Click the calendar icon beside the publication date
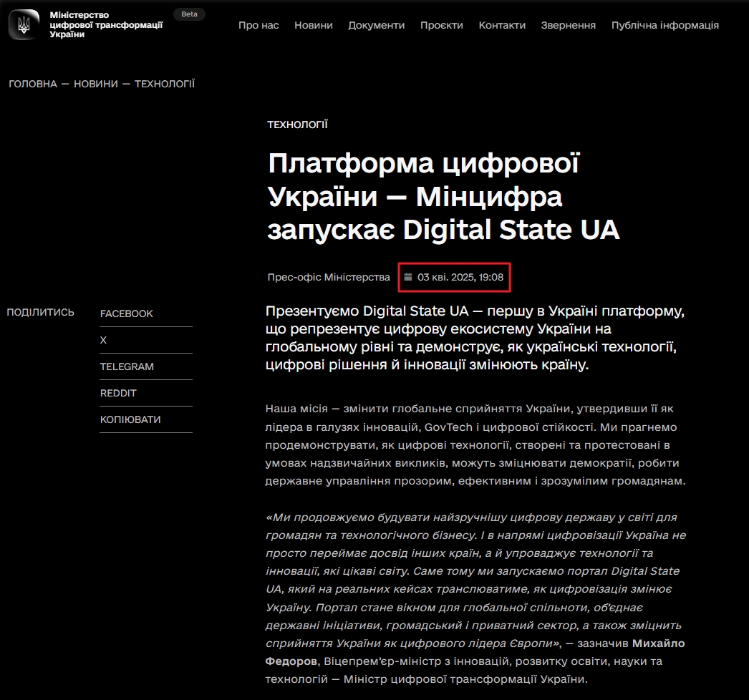 (x=408, y=276)
